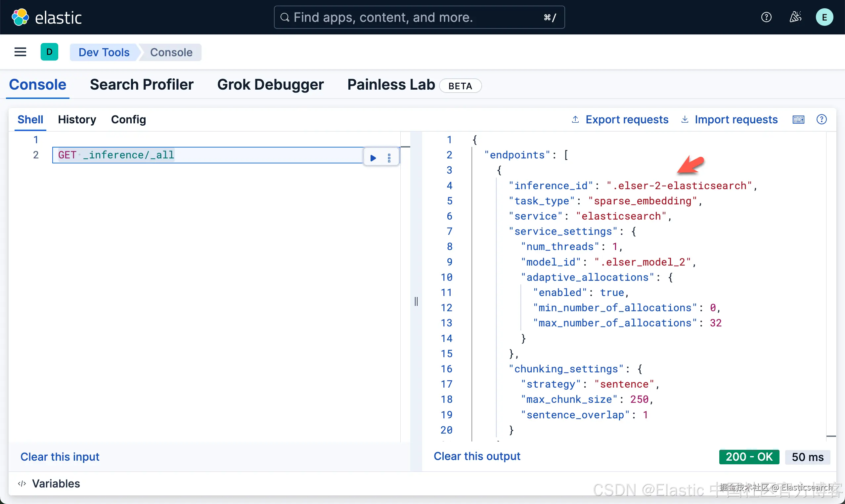Click the send request play button
This screenshot has height=504, width=845.
coord(373,158)
